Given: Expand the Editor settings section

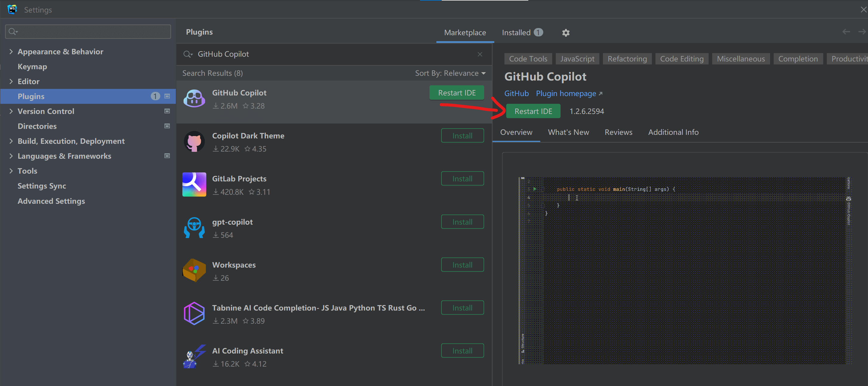Looking at the screenshot, I should coord(11,81).
